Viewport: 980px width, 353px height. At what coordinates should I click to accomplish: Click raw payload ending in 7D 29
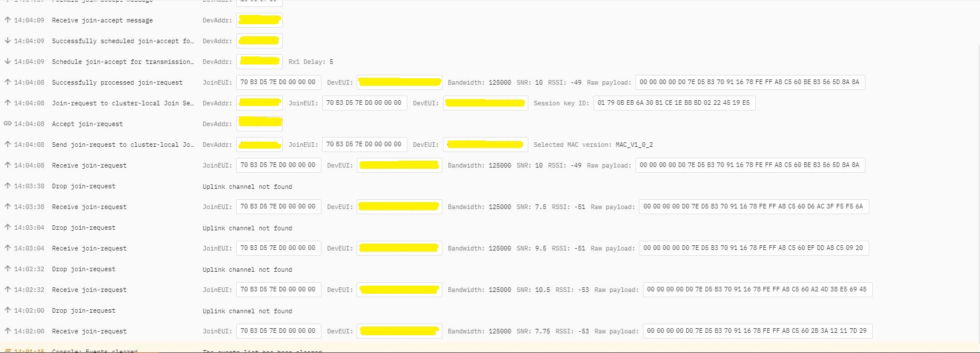pyautogui.click(x=757, y=331)
